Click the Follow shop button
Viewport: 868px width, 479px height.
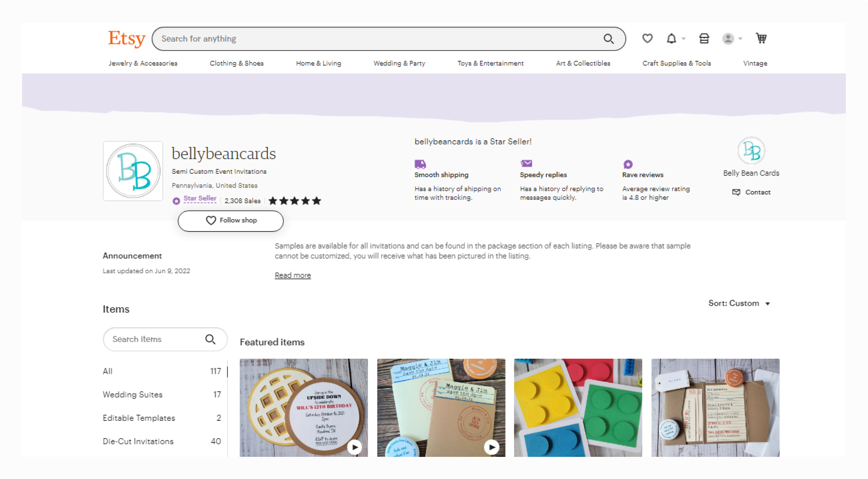(230, 221)
